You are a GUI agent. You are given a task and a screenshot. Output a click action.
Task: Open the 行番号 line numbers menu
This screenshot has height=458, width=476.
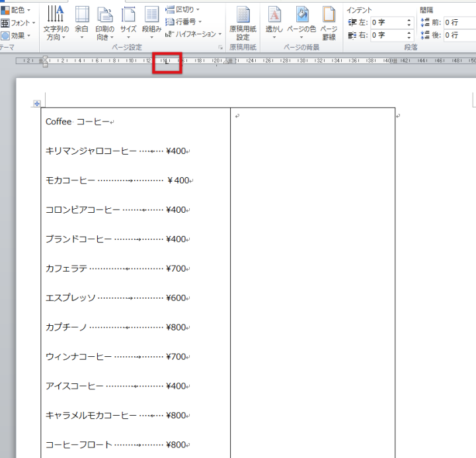click(183, 22)
